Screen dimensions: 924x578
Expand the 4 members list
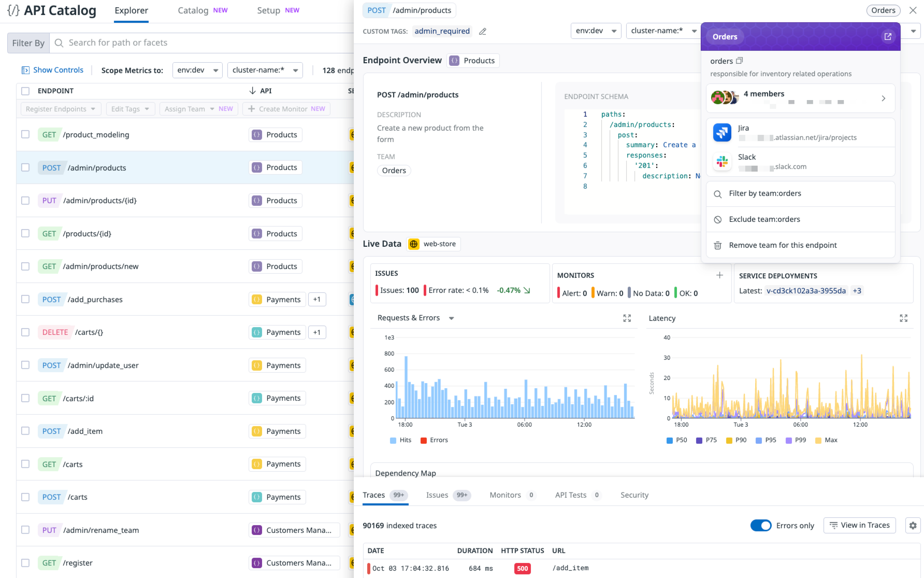point(883,98)
